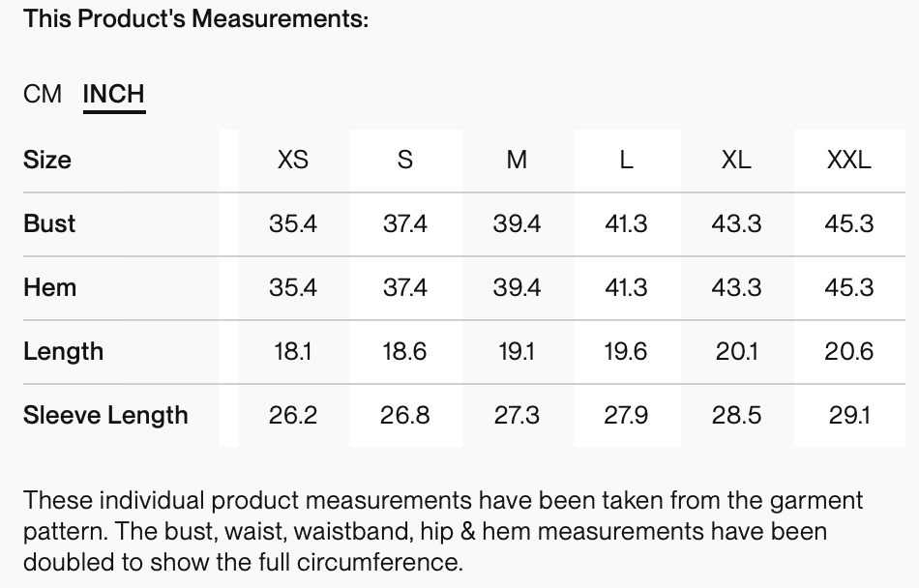Select the INCH unit tab
Screen dimensions: 919x588
[x=114, y=95]
